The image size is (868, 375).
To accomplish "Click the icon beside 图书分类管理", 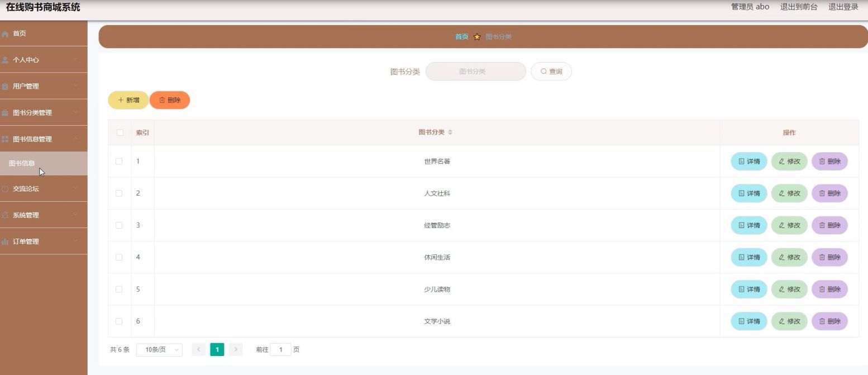I will coord(5,112).
